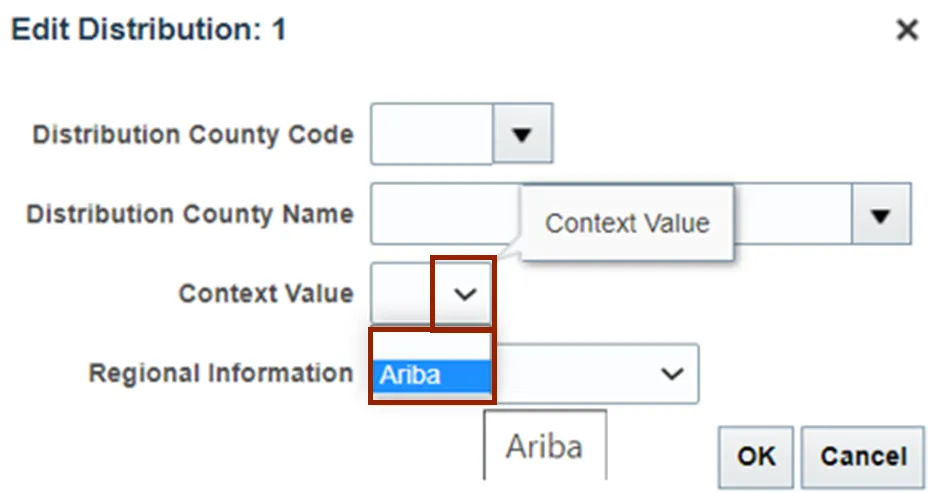Choose the blank option above Ariba

point(432,346)
